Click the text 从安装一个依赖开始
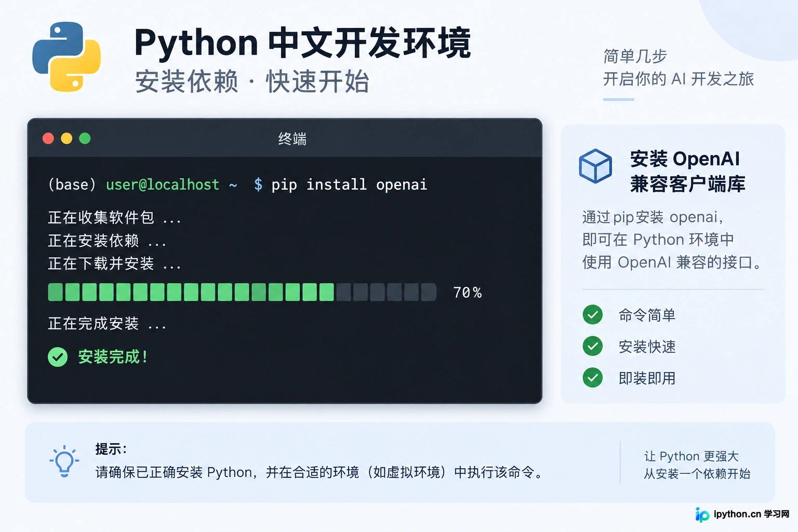This screenshot has width=798, height=532. (697, 474)
